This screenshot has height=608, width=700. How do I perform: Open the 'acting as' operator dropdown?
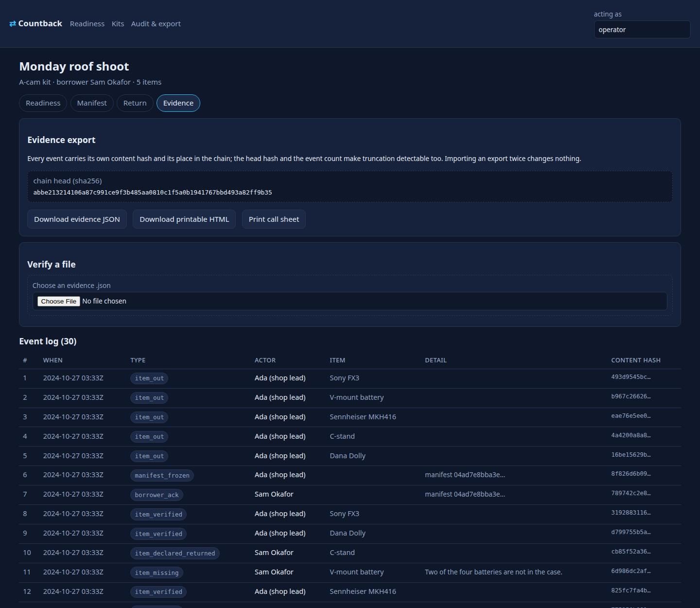tap(642, 30)
